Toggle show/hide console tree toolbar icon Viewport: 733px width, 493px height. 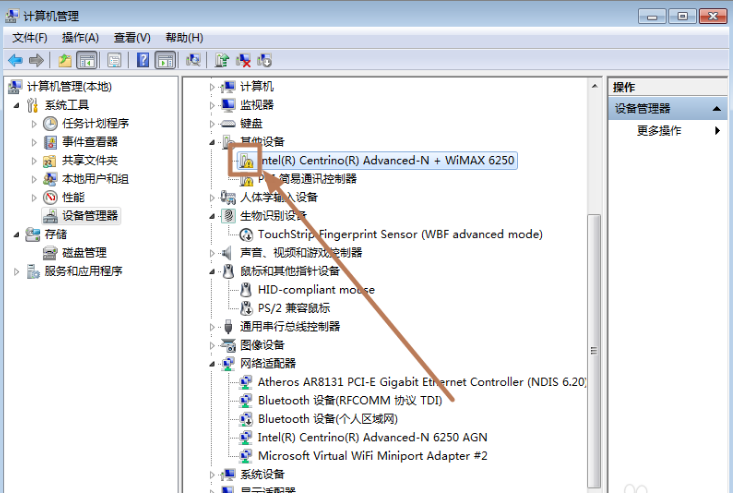tap(87, 60)
